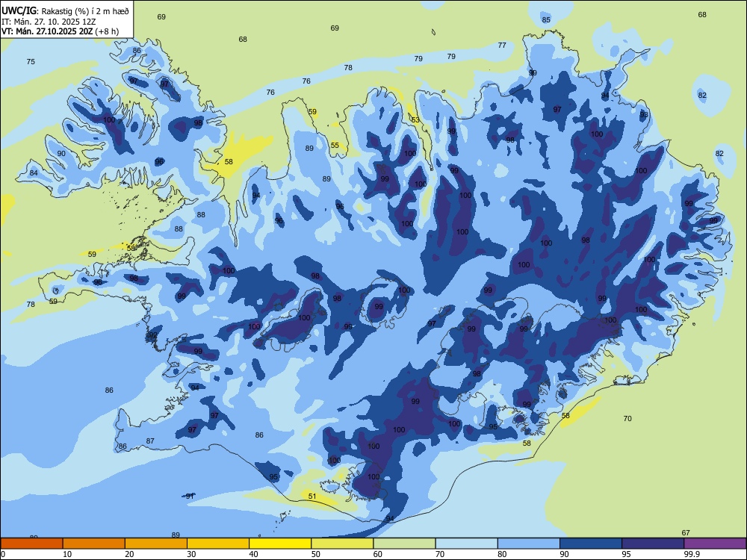Pick the pale yellow 50–60 legend swatch

click(343, 544)
